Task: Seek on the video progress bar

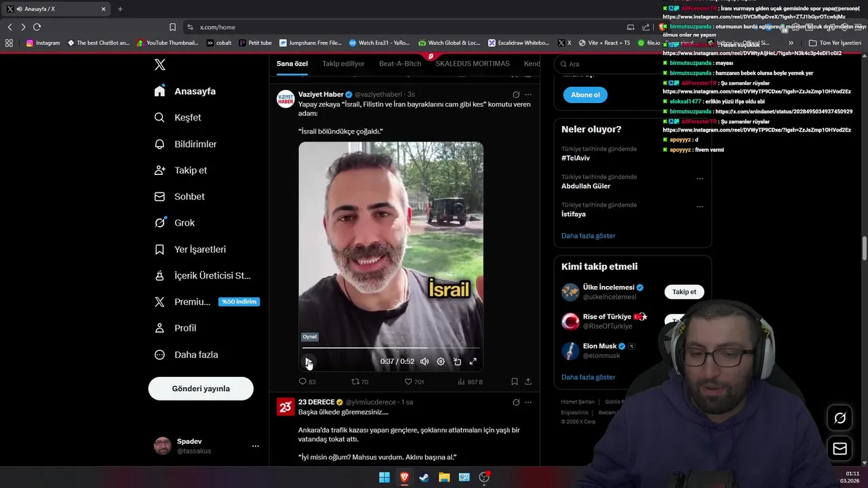Action: (x=391, y=348)
